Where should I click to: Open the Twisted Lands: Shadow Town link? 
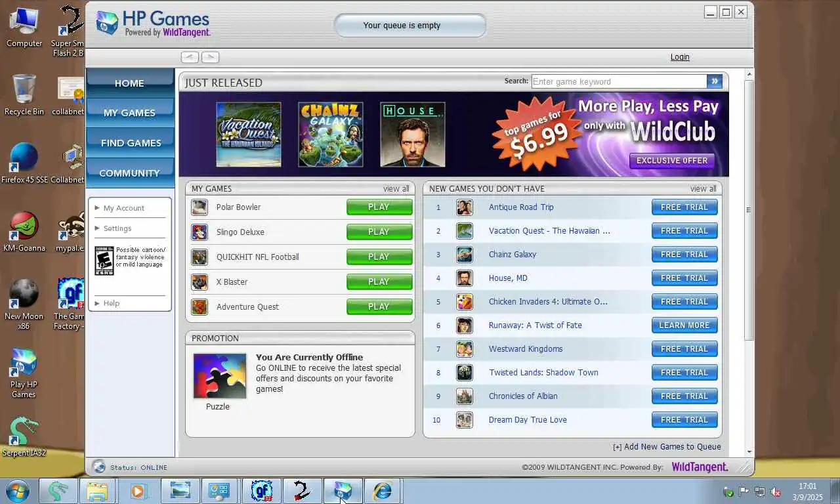pyautogui.click(x=543, y=373)
